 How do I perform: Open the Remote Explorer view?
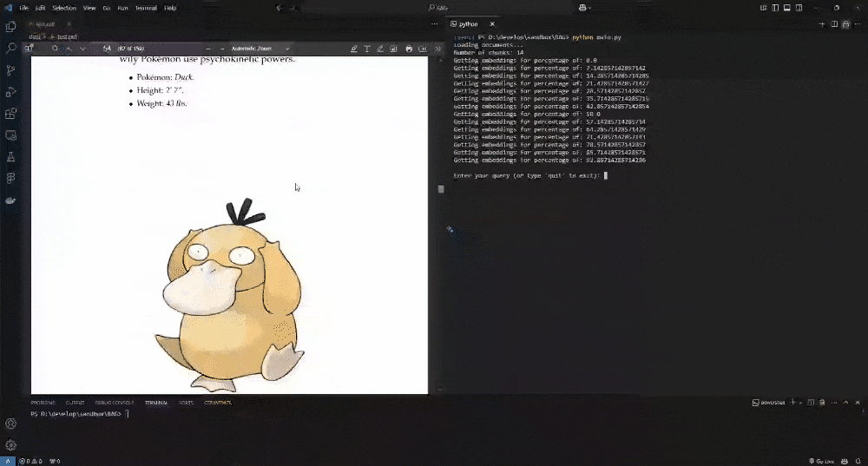[x=10, y=135]
